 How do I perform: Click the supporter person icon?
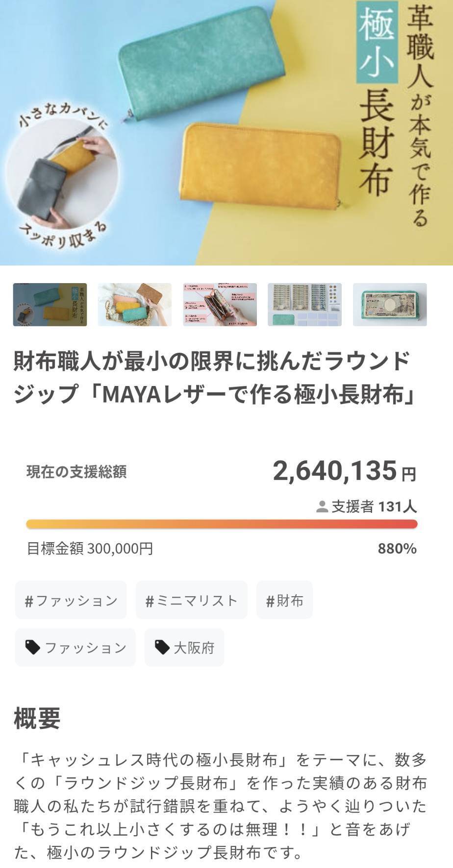322,506
